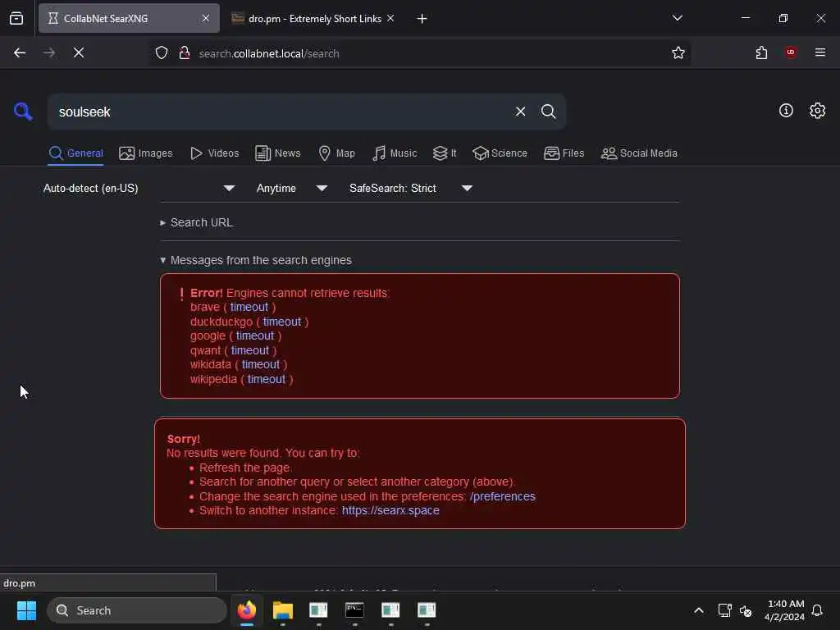Click google timeout link
Screen dimensions: 840x630
click(255, 336)
